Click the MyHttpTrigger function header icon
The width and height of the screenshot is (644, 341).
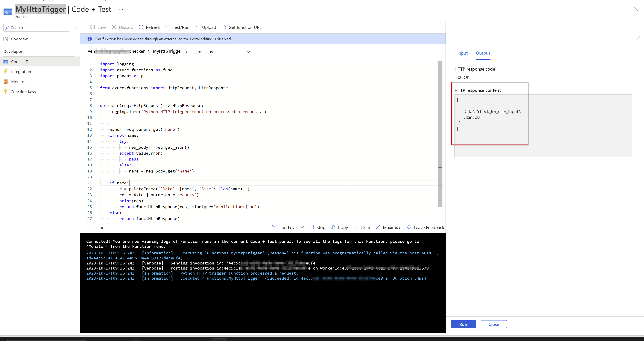coord(8,12)
